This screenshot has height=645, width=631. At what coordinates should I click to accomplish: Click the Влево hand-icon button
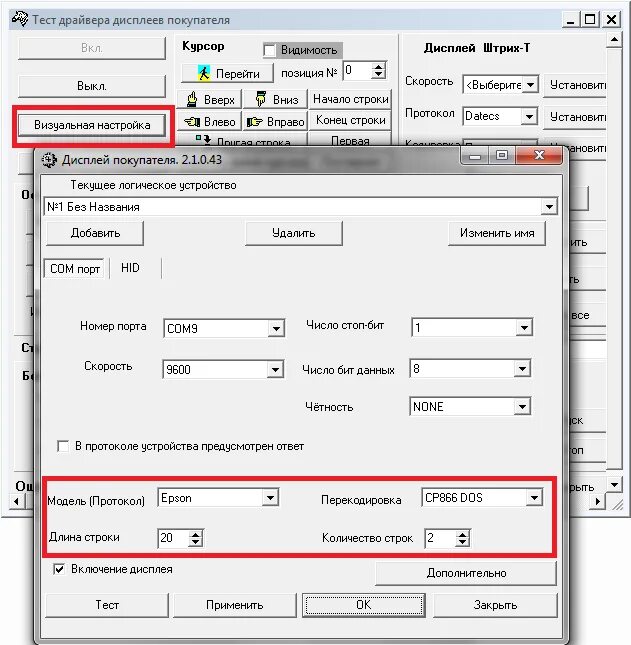[209, 121]
